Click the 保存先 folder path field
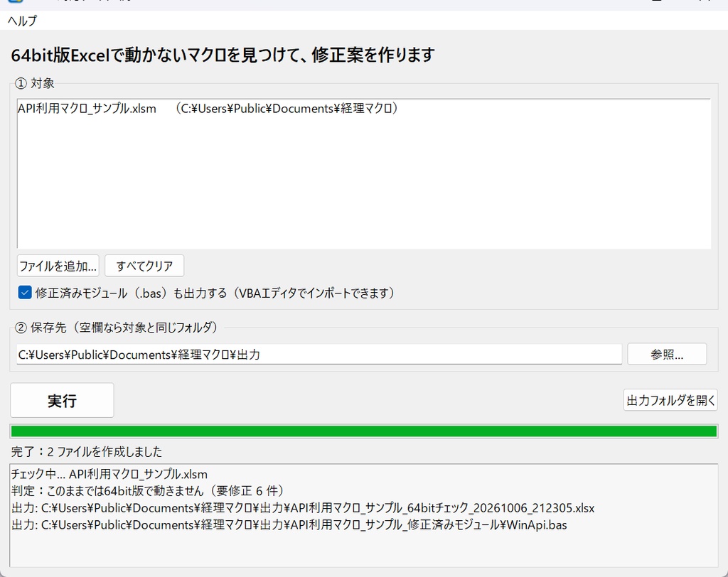This screenshot has width=728, height=577. [319, 355]
